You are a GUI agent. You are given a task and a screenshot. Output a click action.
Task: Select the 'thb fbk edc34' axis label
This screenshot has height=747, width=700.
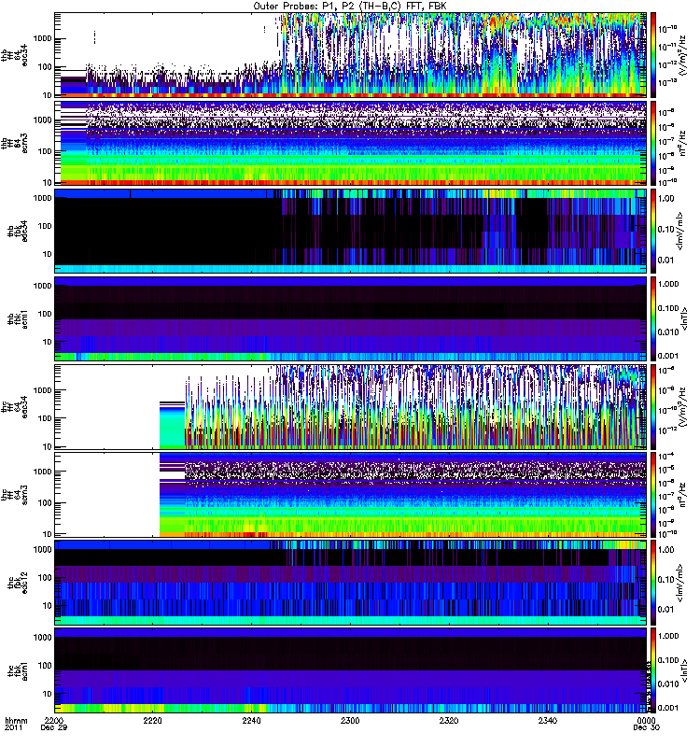click(x=18, y=231)
